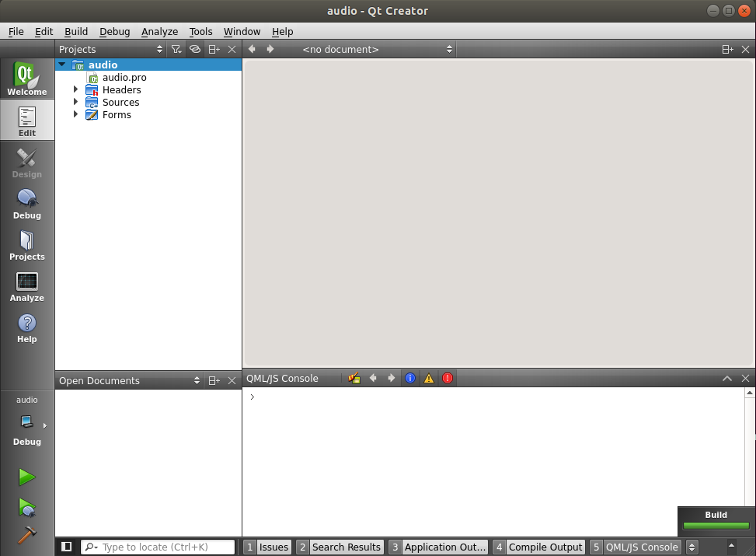Split the editor view
The width and height of the screenshot is (756, 556).
point(727,49)
